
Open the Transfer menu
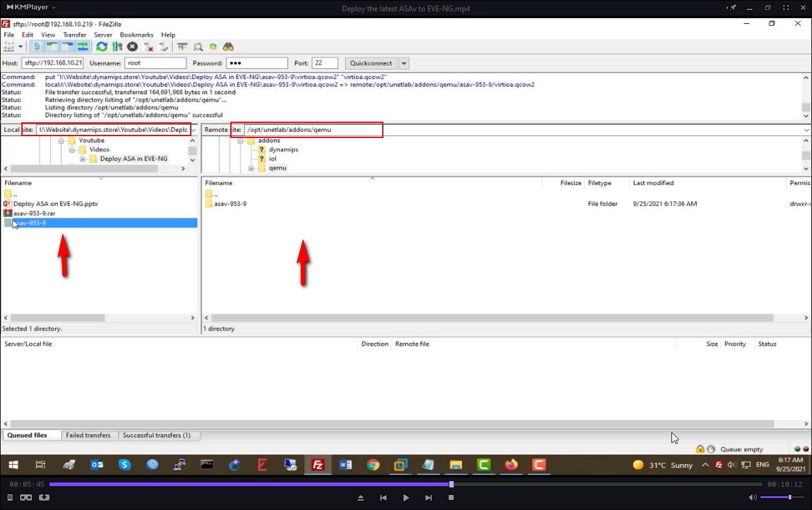click(x=75, y=35)
